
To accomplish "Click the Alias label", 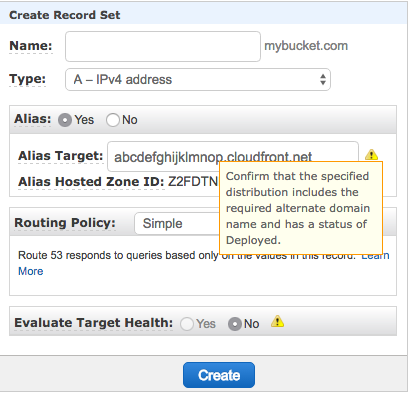I will click(33, 119).
